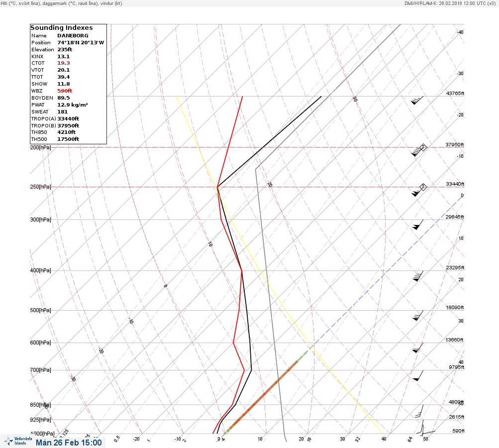Select the VTOT value 20.1
Screen dimensions: 499x448
(63, 70)
